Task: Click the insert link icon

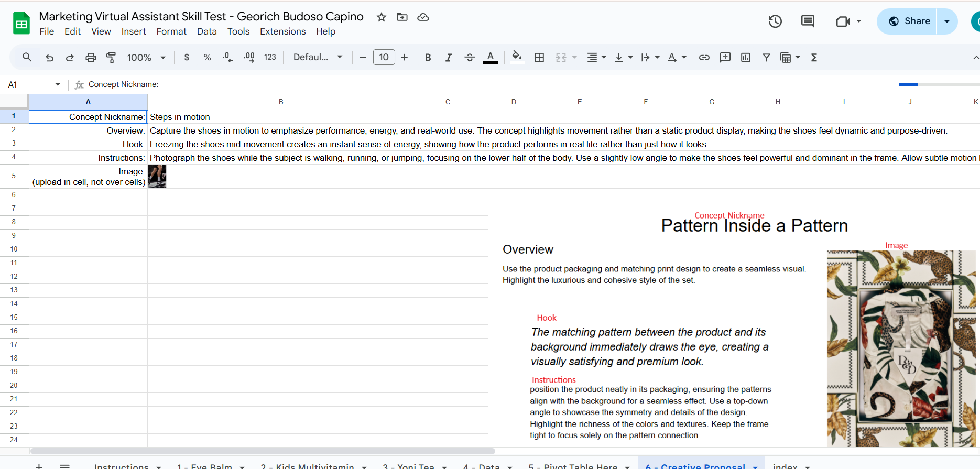Action: pos(704,58)
